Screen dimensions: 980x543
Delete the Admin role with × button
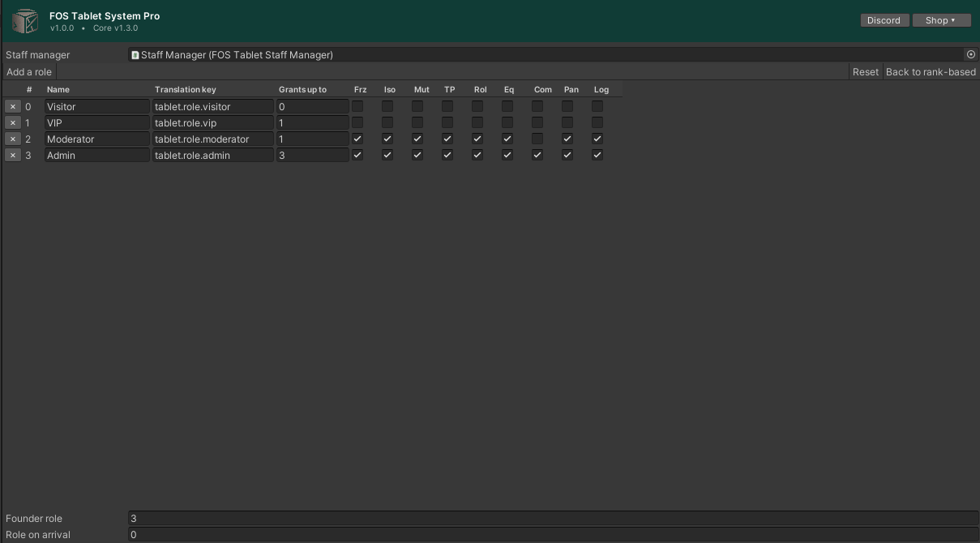13,155
